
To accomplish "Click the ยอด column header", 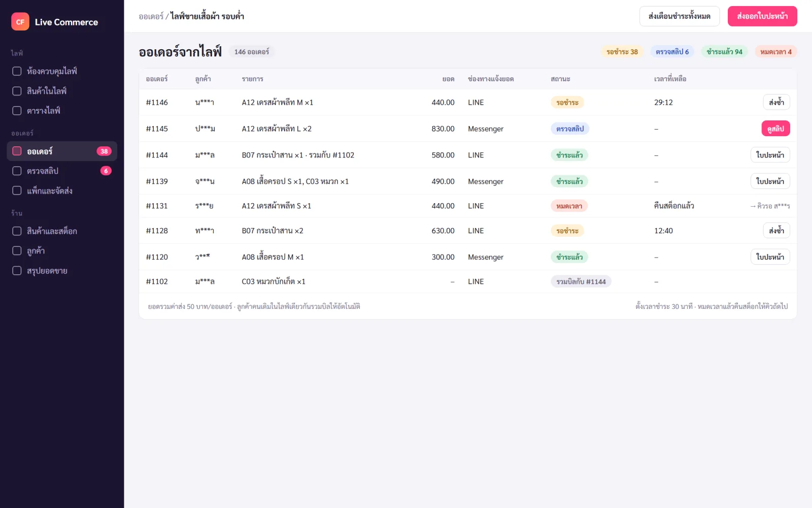I will tap(448, 79).
